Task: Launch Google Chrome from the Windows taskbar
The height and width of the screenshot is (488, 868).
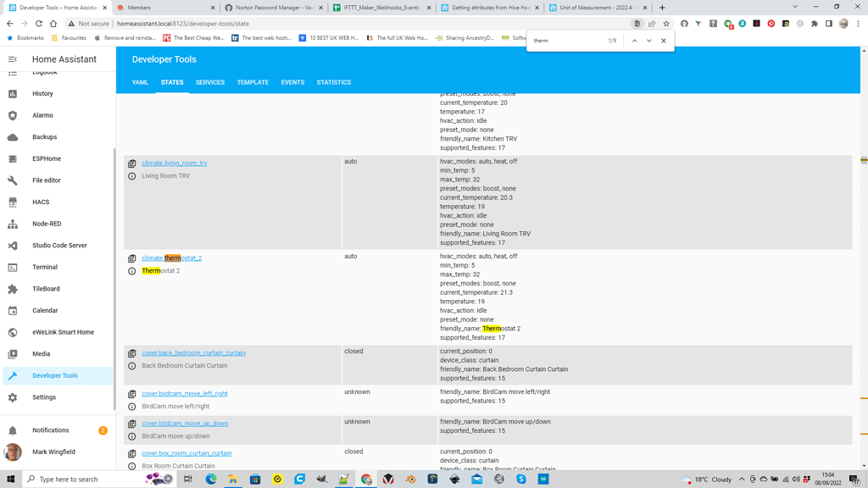Action: coord(366,479)
